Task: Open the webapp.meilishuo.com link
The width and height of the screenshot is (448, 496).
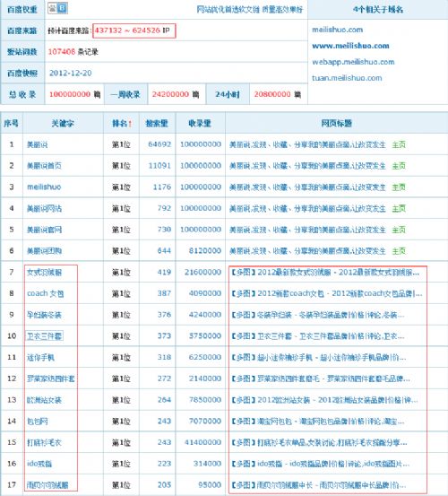Action: [x=353, y=62]
